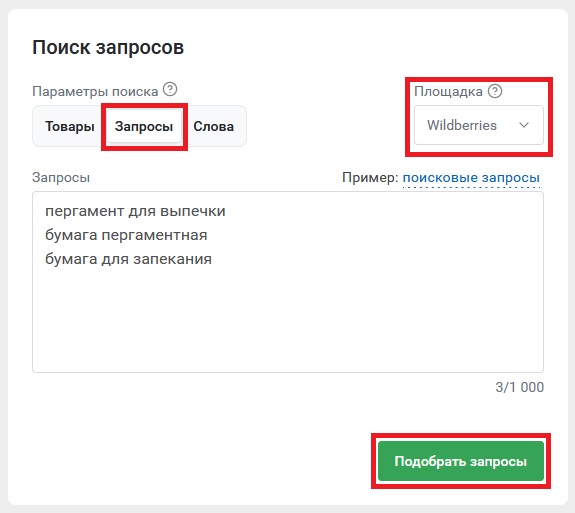
Task: Click the Пример: label text
Action: 370,177
